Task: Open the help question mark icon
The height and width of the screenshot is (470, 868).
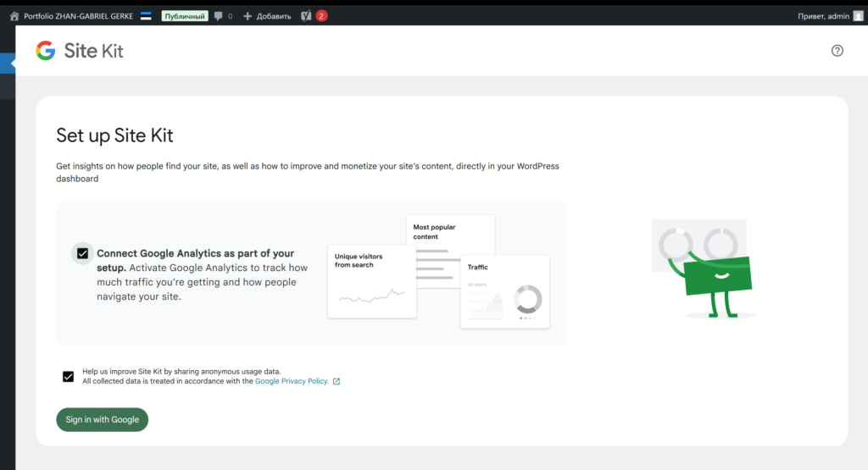Action: point(837,51)
